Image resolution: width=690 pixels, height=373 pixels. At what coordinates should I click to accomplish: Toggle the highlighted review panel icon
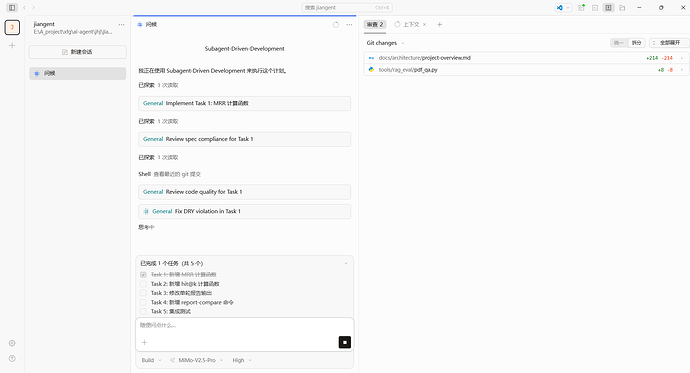(609, 7)
